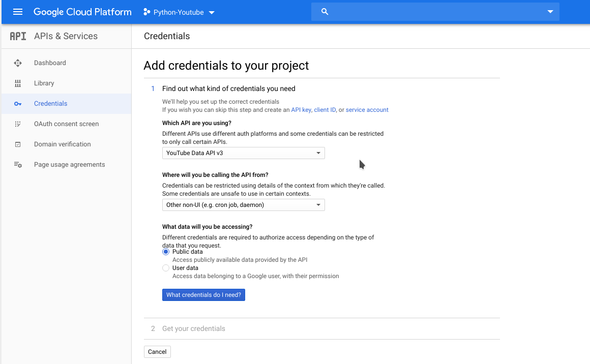590x364 pixels.
Task: Click Access data belonging to Google user text
Action: (x=255, y=276)
